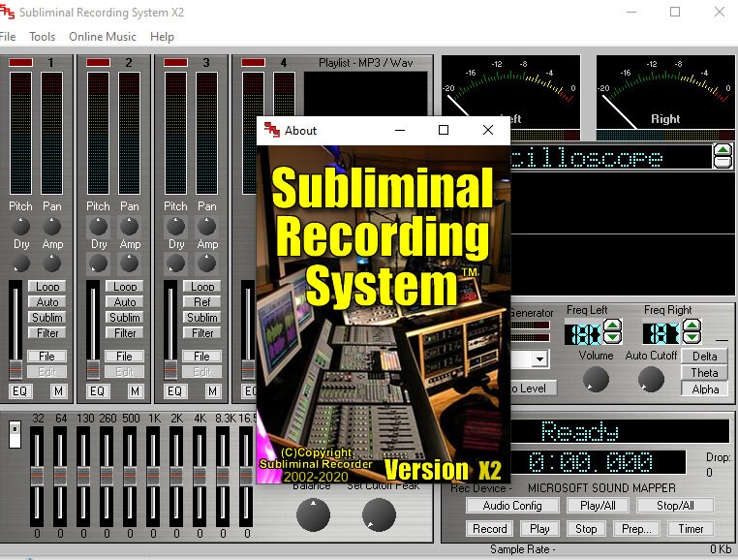Click the Auto Cutoff knob
Image resolution: width=738 pixels, height=560 pixels.
651,379
